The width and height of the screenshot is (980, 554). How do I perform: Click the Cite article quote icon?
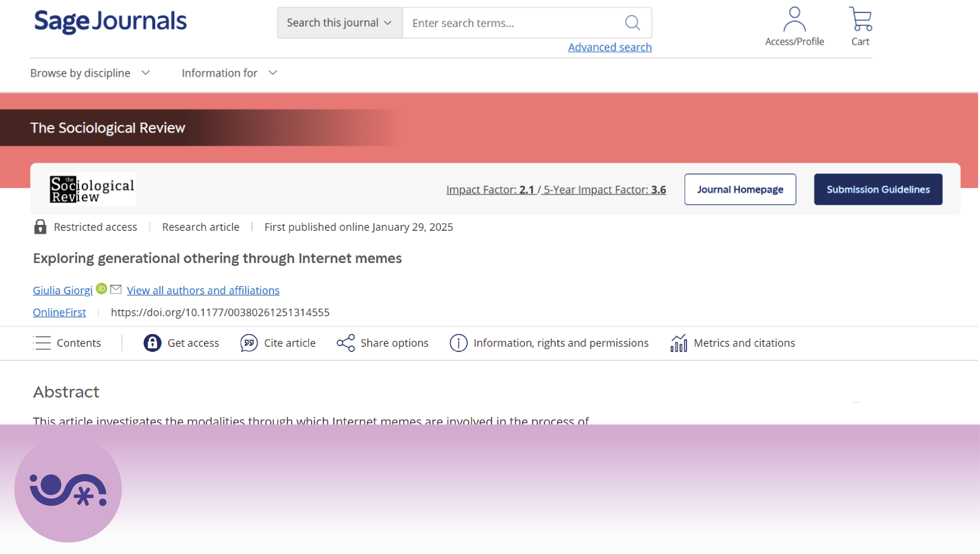(249, 343)
